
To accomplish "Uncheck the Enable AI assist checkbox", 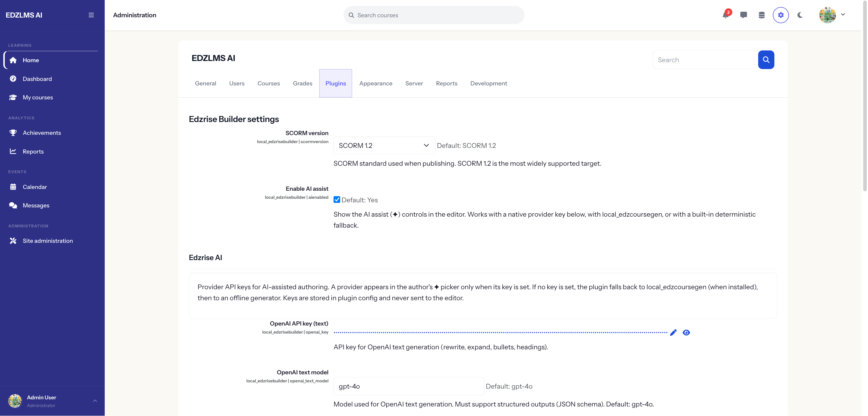I will pos(337,200).
